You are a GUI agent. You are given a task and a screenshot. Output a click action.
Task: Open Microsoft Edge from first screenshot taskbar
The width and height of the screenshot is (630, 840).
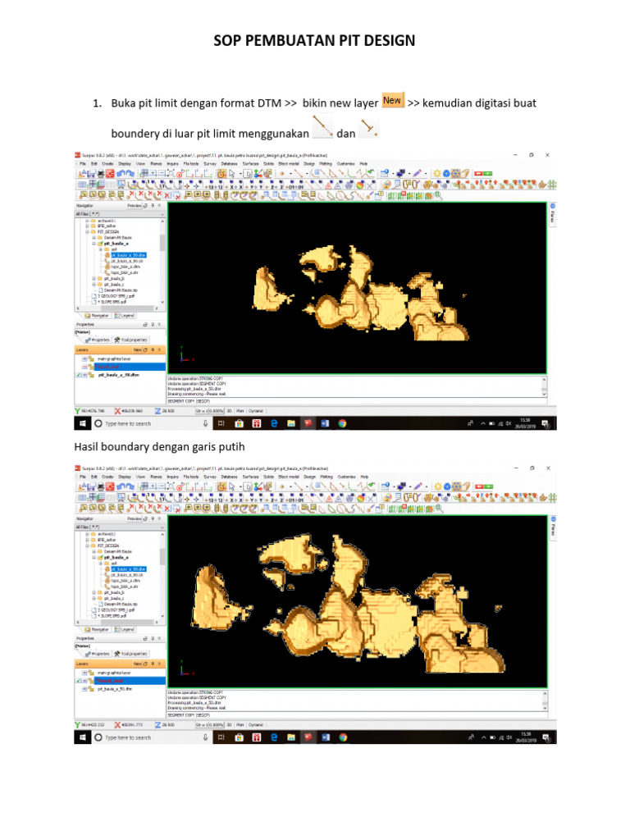pyautogui.click(x=274, y=423)
